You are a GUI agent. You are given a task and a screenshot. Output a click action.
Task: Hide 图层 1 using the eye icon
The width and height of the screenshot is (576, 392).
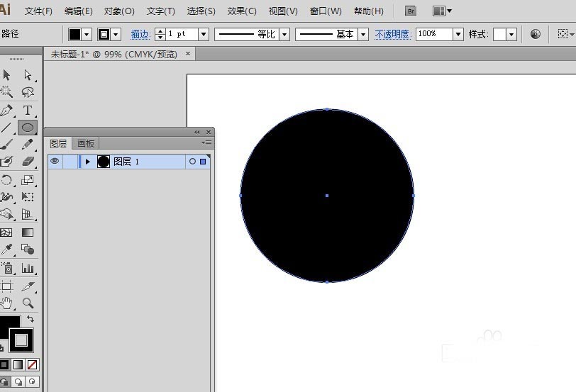(x=55, y=162)
